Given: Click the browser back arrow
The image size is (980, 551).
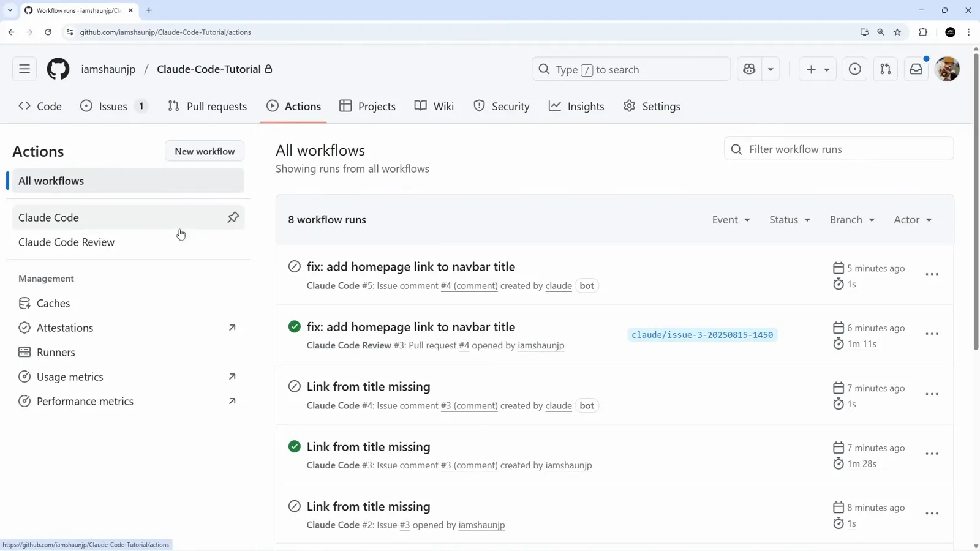Looking at the screenshot, I should (x=12, y=32).
